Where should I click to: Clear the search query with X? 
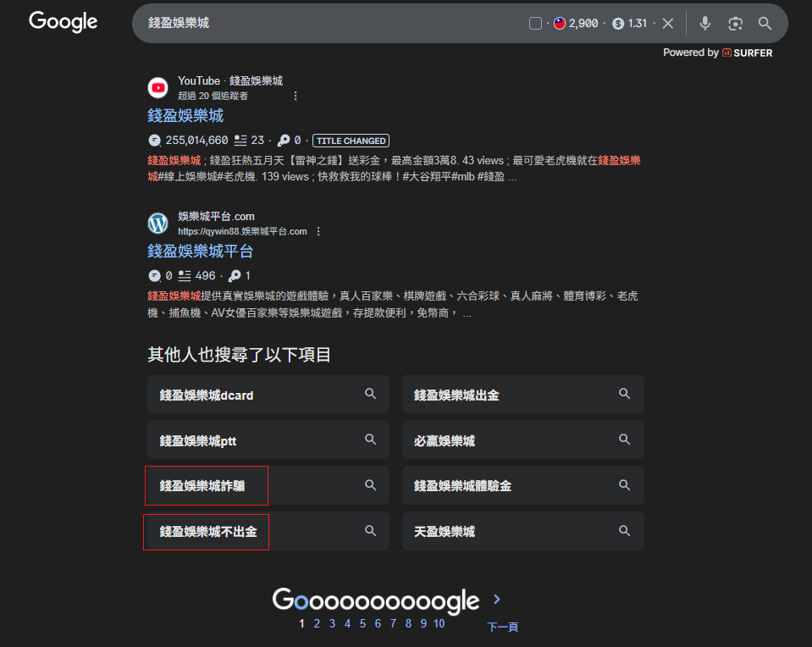click(x=668, y=24)
